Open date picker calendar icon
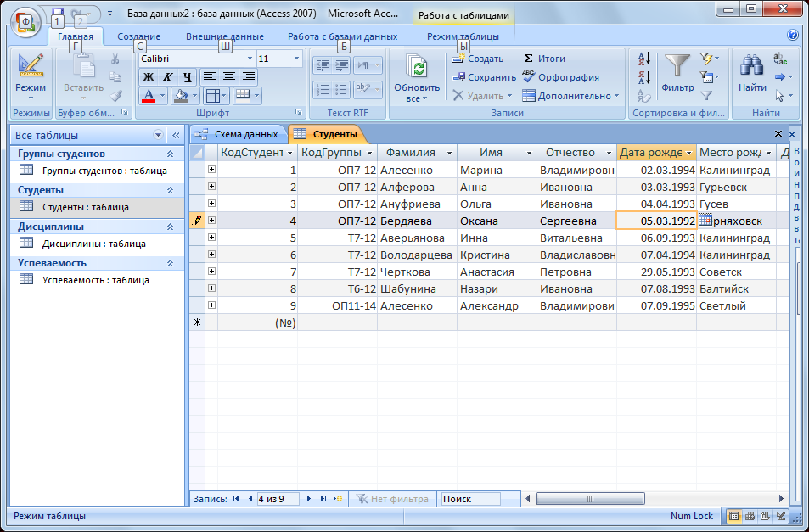The width and height of the screenshot is (809, 532). point(705,220)
